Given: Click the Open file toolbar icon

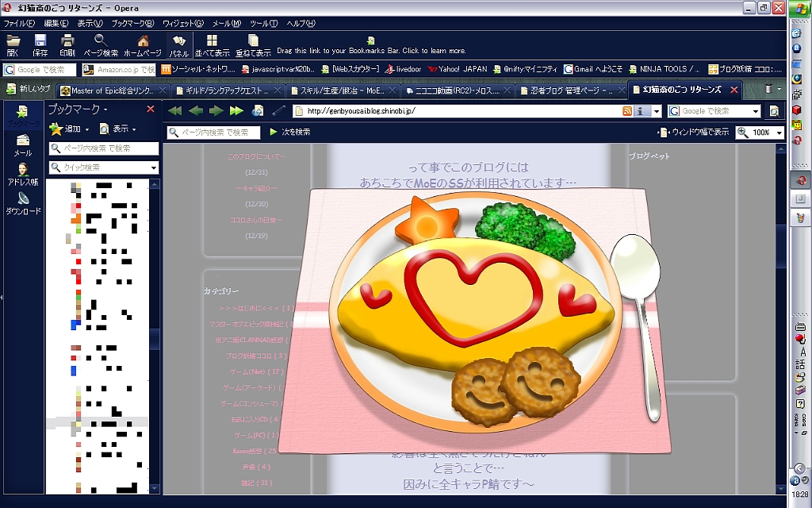Looking at the screenshot, I should point(13,45).
